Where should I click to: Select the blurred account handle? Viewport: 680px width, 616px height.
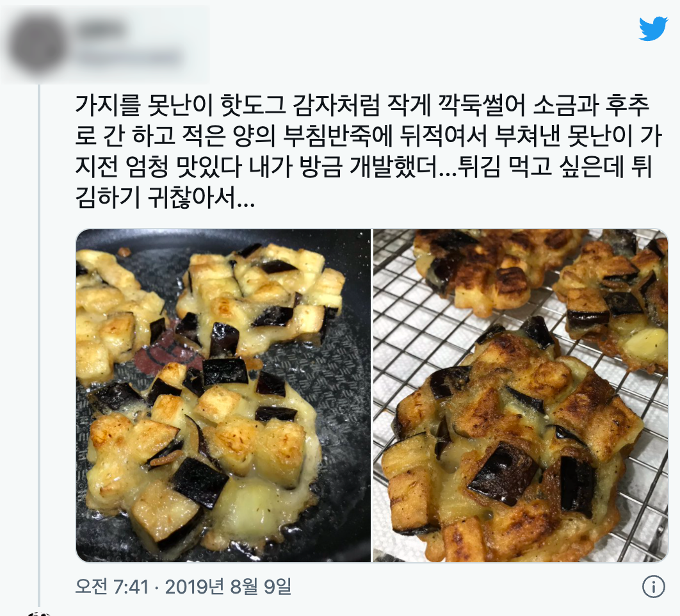point(129,57)
